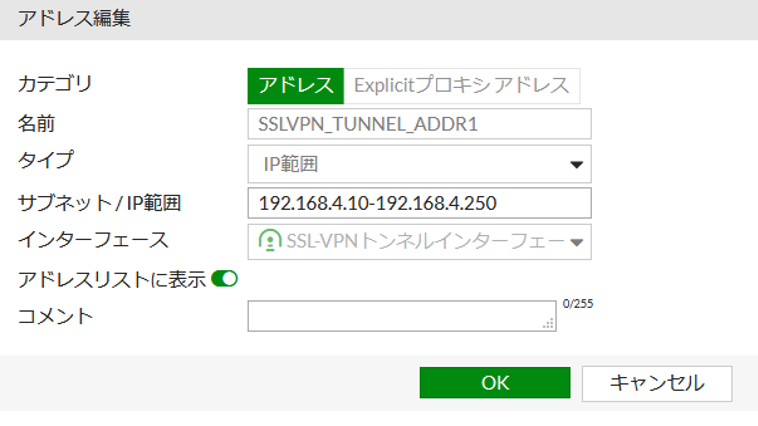The width and height of the screenshot is (758, 426).
Task: Toggle the アドレスリストに表示 switch
Action: point(224,279)
